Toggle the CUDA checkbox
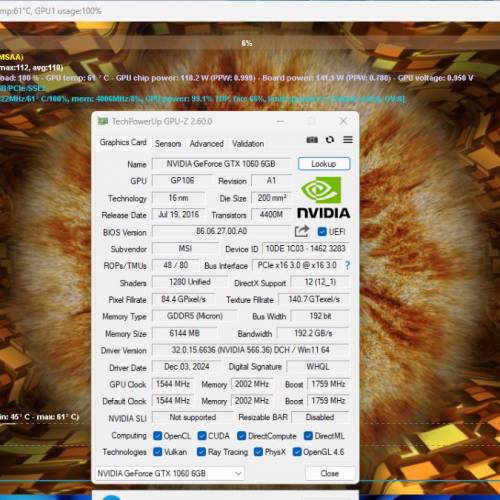 (202, 436)
